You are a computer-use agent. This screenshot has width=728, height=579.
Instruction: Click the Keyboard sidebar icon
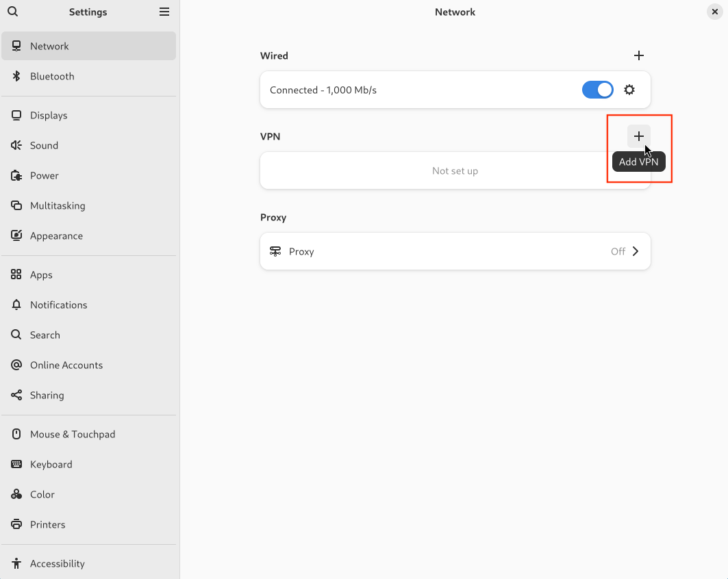pos(16,465)
